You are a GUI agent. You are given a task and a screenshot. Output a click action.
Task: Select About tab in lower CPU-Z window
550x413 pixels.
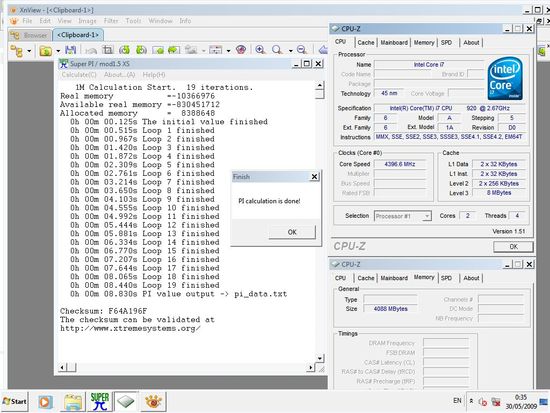[x=471, y=278]
